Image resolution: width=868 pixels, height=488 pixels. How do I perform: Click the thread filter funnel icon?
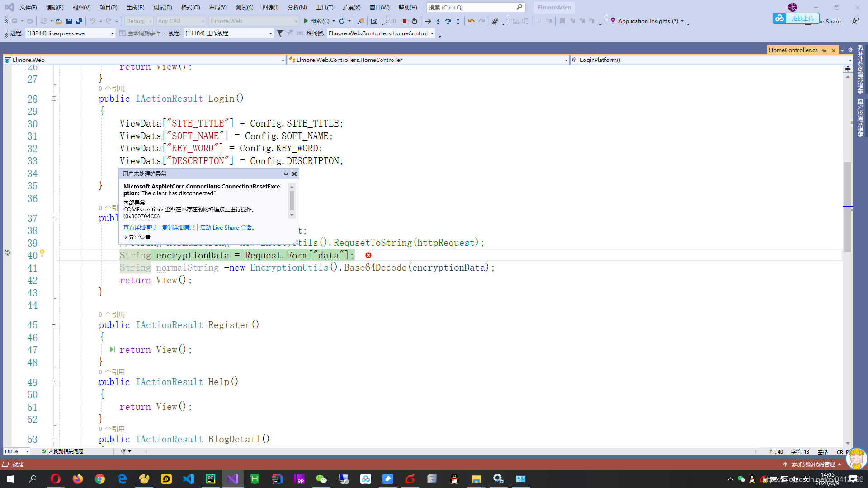coord(280,33)
